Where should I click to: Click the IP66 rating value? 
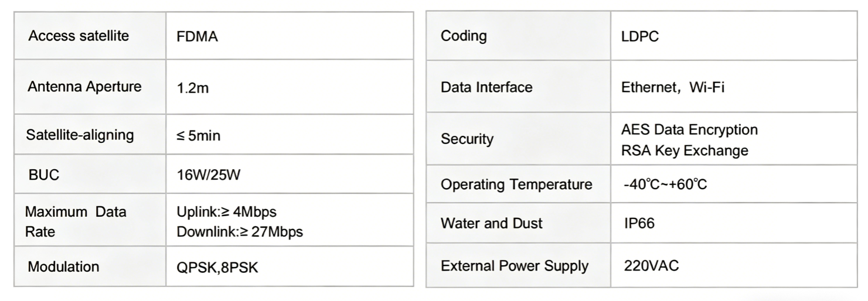pyautogui.click(x=639, y=223)
